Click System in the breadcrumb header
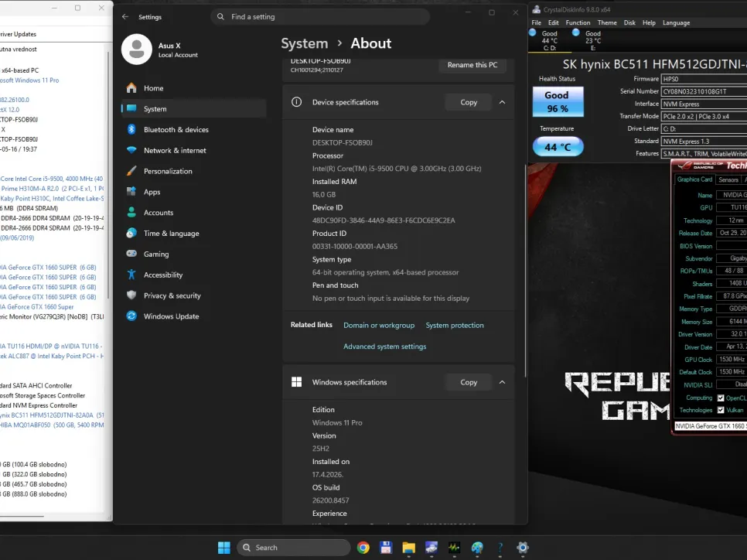747x560 pixels. tap(305, 43)
